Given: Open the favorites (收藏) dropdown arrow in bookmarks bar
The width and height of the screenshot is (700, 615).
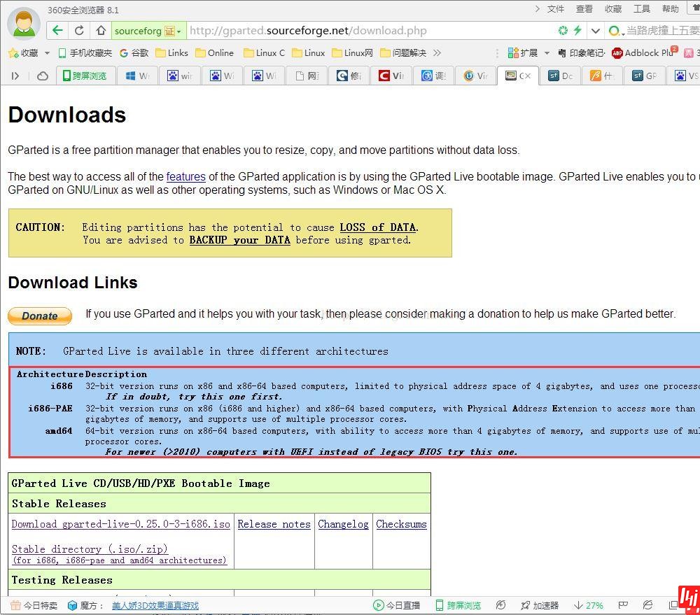Looking at the screenshot, I should pos(47,53).
